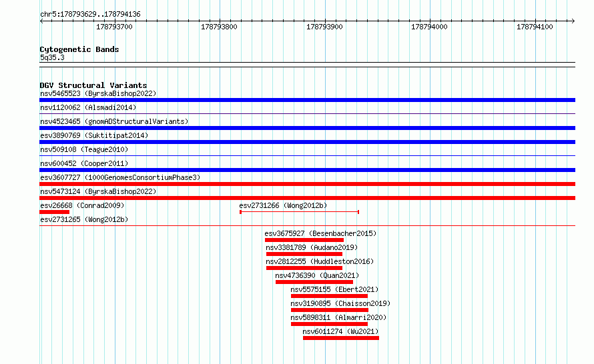This screenshot has height=364, width=594.
Task: Select the red bar under esv3675927
Action: click(x=304, y=240)
